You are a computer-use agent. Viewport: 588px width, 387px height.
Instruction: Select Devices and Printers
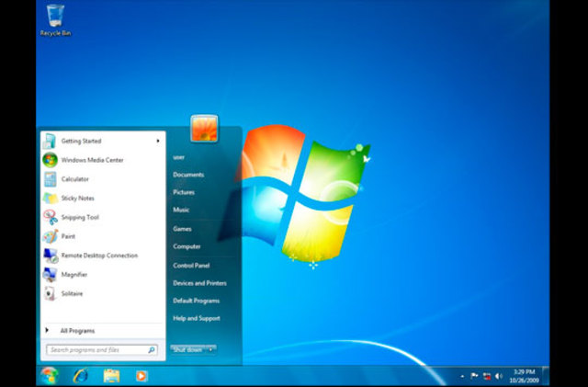coord(199,283)
